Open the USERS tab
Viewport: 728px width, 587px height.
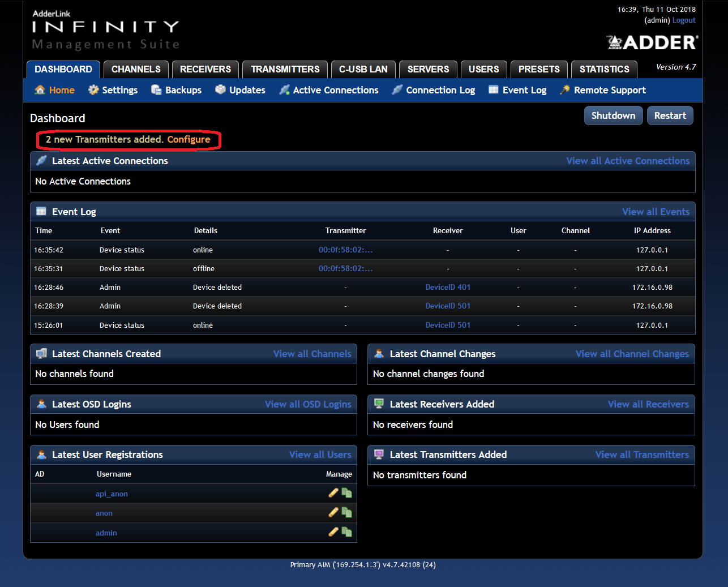(484, 69)
